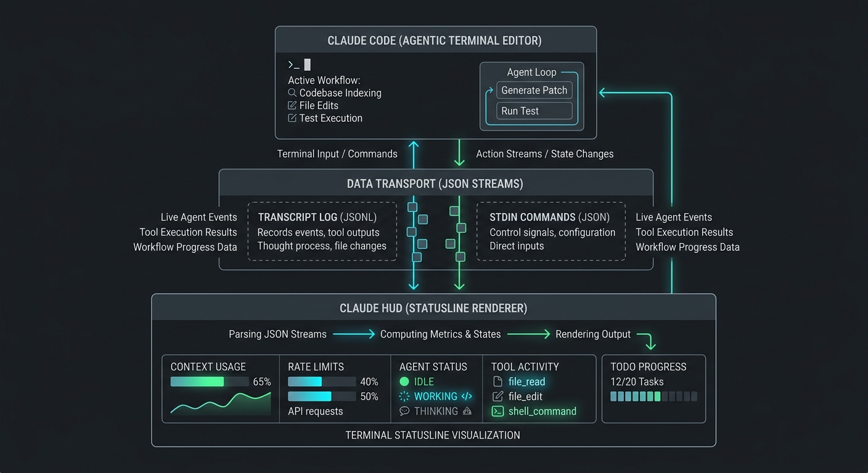The width and height of the screenshot is (868, 473).
Task: Click the icon beside Test Execution
Action: click(292, 118)
